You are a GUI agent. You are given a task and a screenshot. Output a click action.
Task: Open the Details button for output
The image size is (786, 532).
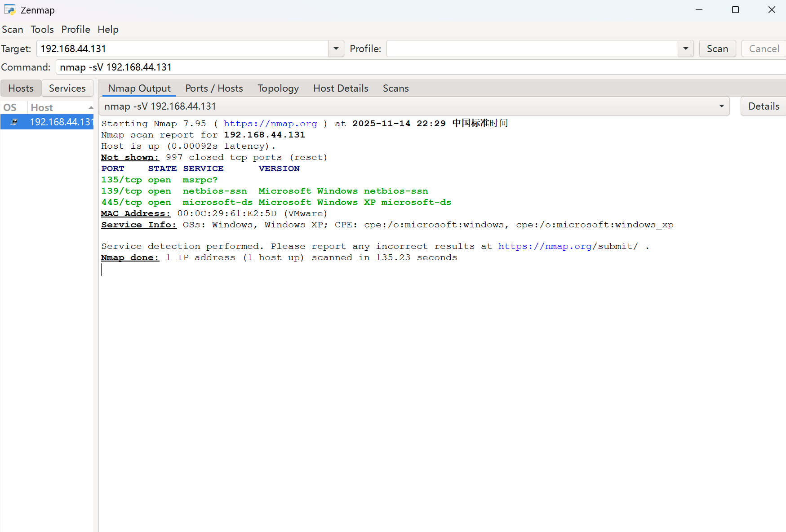(x=764, y=106)
